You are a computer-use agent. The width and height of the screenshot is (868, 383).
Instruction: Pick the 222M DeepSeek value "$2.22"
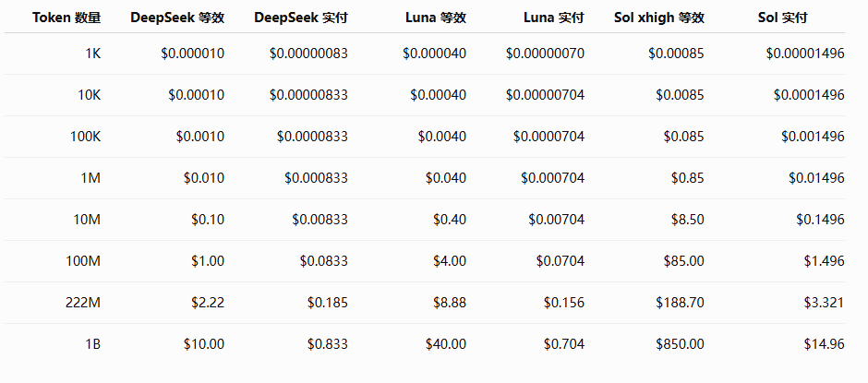click(208, 303)
